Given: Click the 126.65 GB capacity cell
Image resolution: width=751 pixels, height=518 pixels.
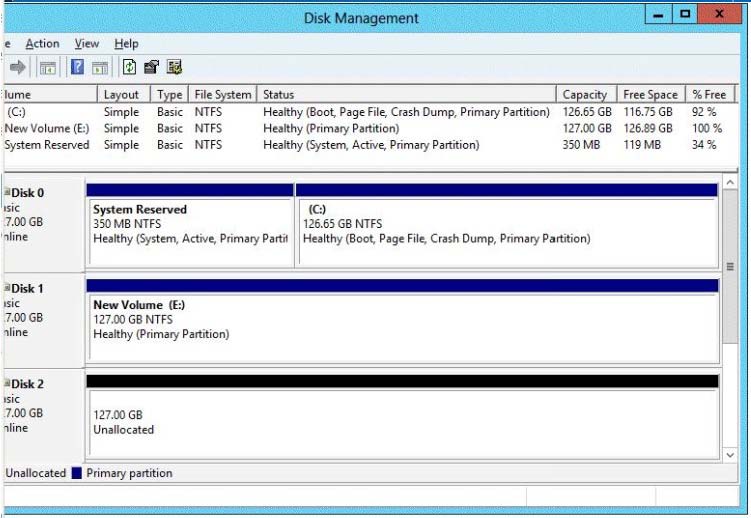Looking at the screenshot, I should point(587,112).
